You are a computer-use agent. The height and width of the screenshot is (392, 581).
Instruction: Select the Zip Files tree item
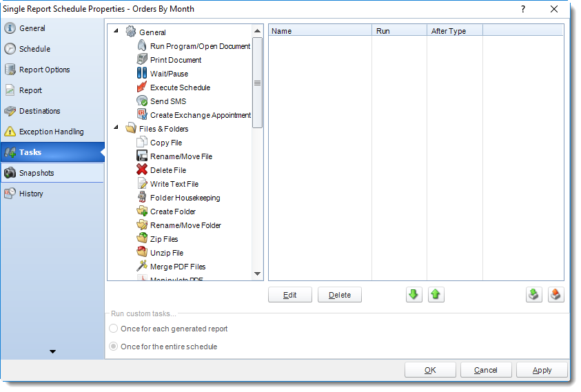click(x=164, y=239)
